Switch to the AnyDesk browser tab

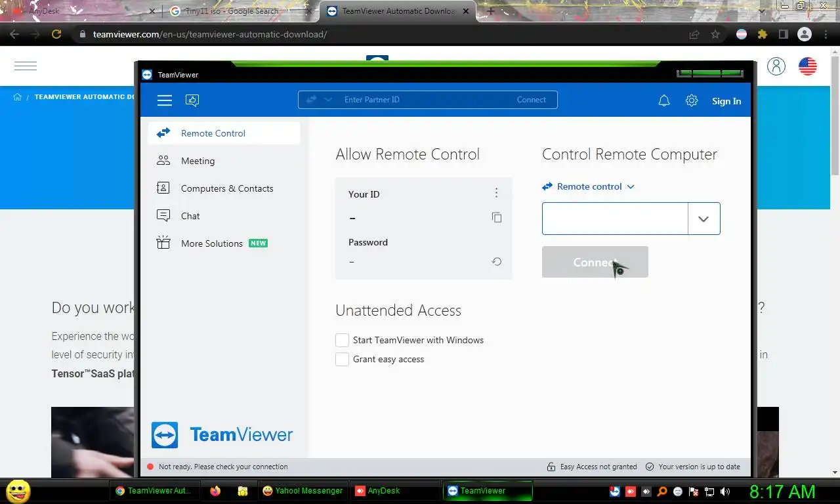pos(82,11)
